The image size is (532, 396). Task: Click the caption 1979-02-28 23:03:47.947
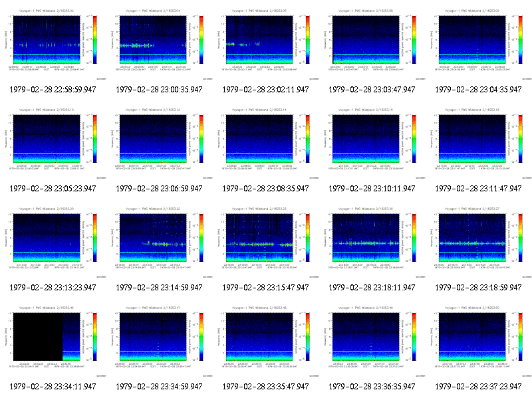372,90
